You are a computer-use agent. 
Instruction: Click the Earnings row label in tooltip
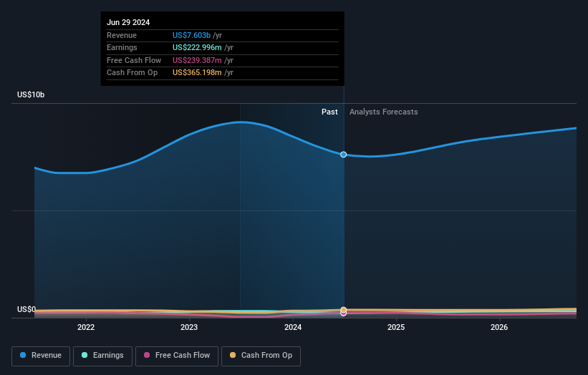(122, 47)
